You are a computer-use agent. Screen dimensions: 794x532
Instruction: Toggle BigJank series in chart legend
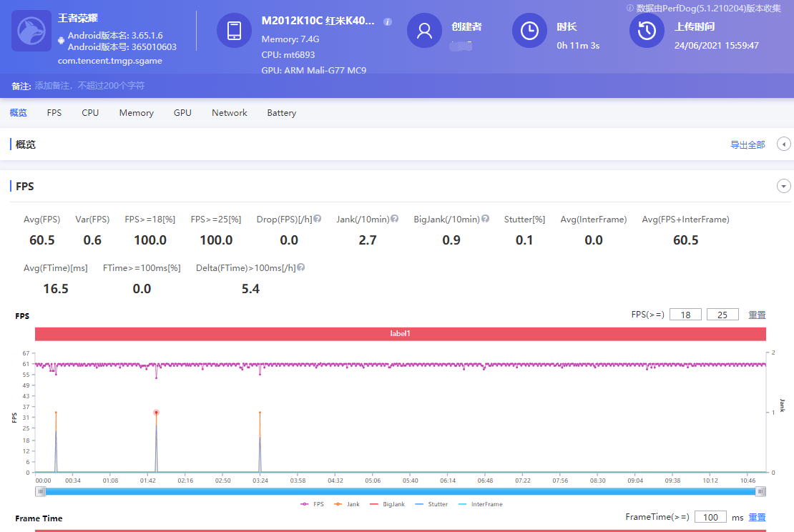point(388,504)
